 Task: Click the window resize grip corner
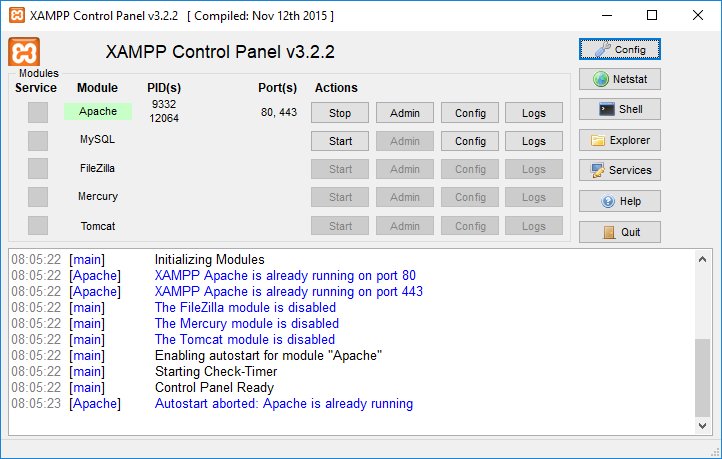point(715,451)
